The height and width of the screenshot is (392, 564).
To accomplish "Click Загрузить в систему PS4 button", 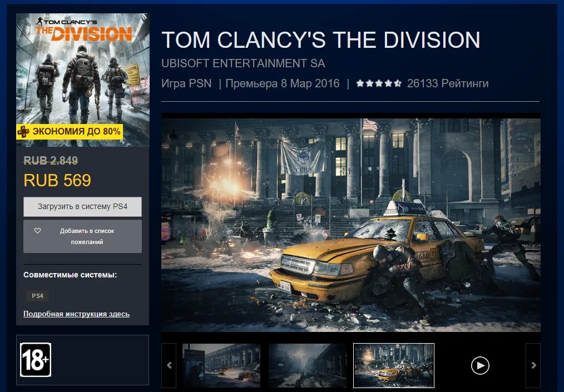I will (82, 207).
